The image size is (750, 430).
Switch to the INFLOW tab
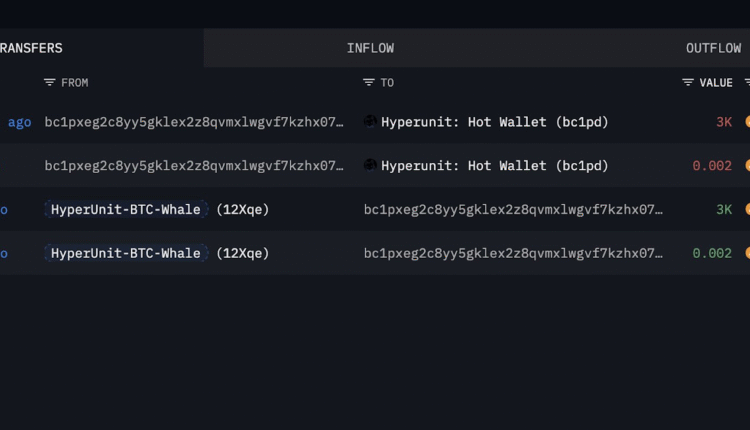[370, 48]
